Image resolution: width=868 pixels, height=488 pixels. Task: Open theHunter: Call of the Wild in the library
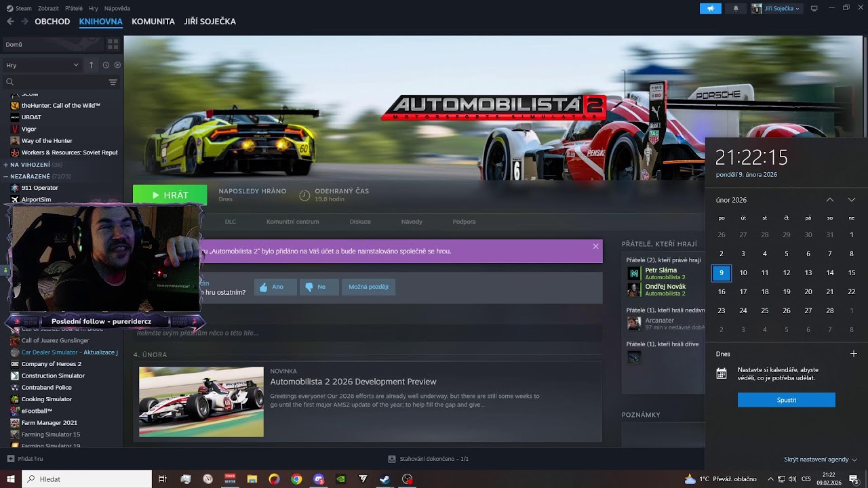pyautogui.click(x=61, y=106)
